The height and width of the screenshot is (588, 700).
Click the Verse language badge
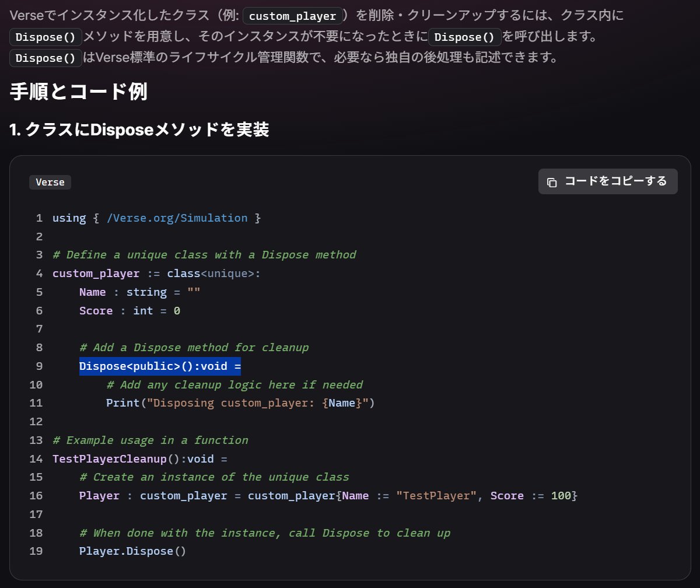[50, 182]
